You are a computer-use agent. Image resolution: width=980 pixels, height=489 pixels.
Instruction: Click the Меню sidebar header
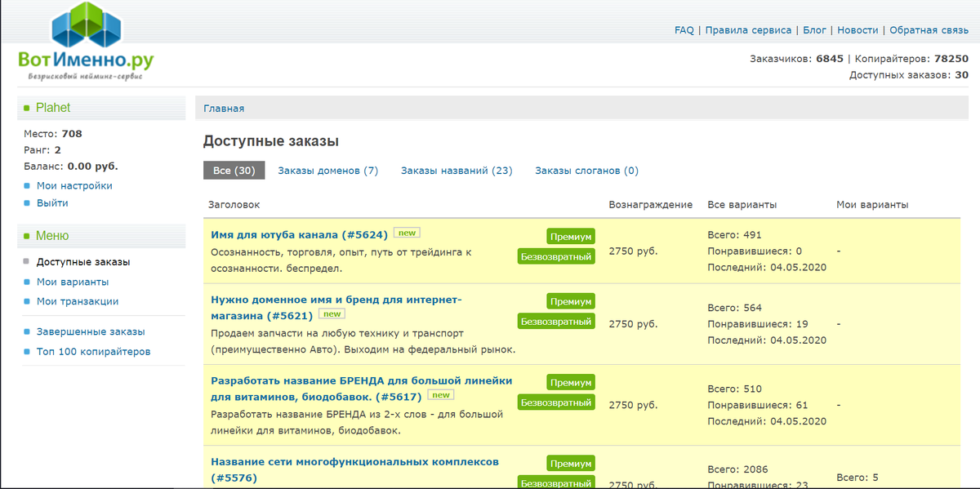tap(52, 236)
